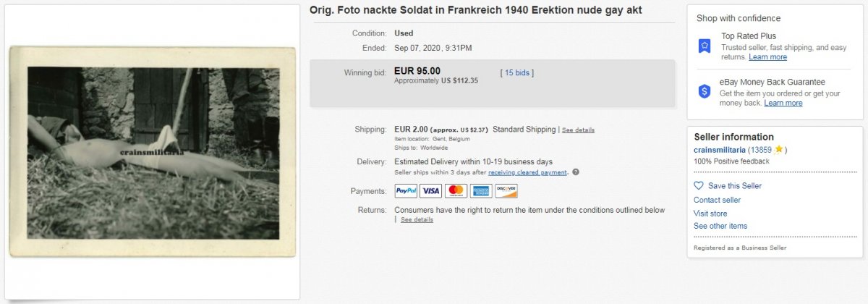Click Learn more under Top Rated Plus
This screenshot has height=304, width=868.
click(767, 57)
